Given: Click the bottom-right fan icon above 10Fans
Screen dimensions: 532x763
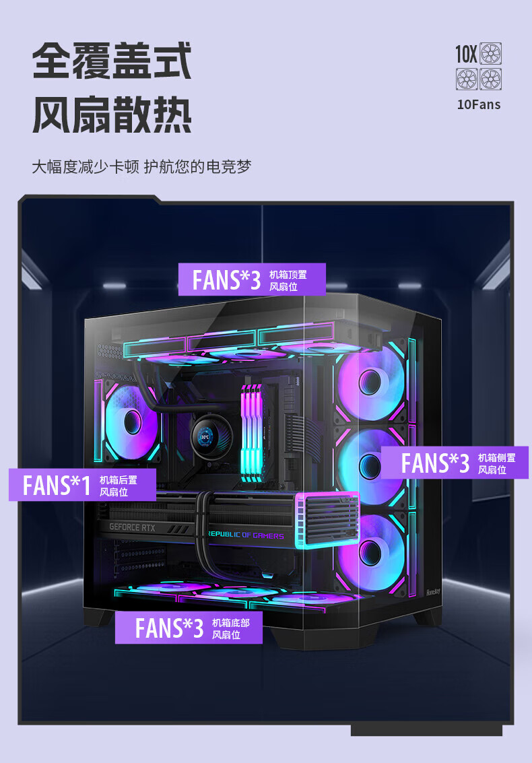Looking at the screenshot, I should point(491,79).
